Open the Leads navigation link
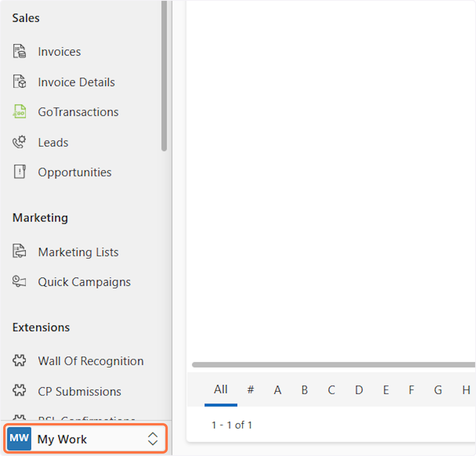 [53, 142]
